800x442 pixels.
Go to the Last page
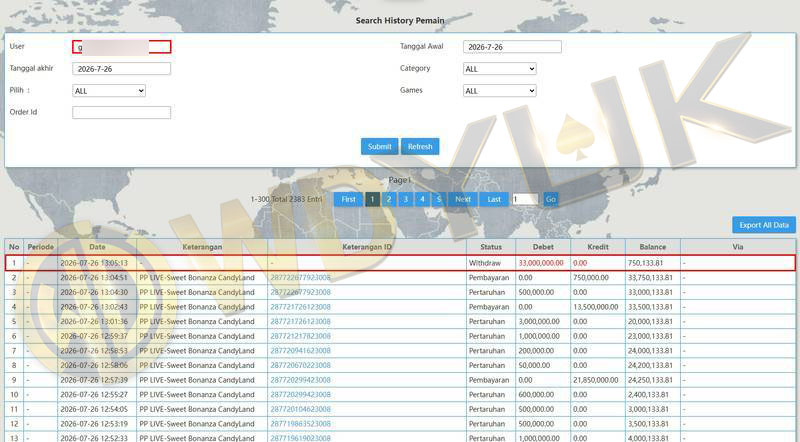pos(494,199)
